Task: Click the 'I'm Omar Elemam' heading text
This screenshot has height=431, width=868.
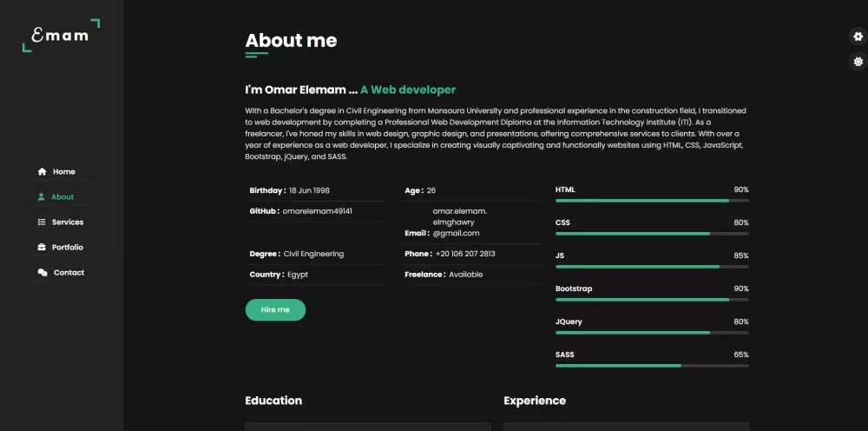Action: [301, 90]
